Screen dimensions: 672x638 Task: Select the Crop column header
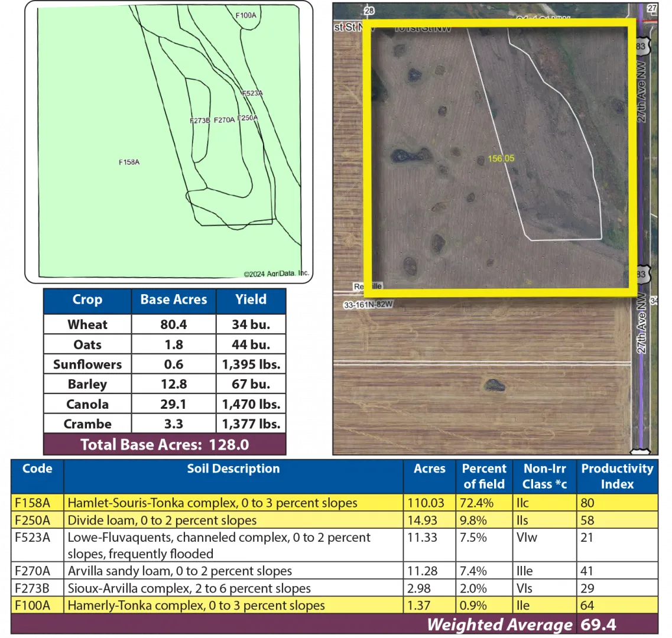pyautogui.click(x=87, y=300)
